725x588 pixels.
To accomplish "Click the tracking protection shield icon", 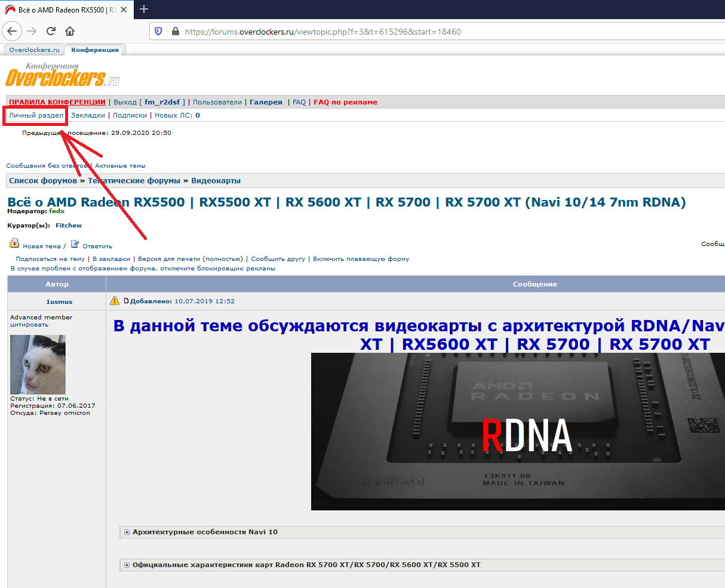I will [158, 31].
